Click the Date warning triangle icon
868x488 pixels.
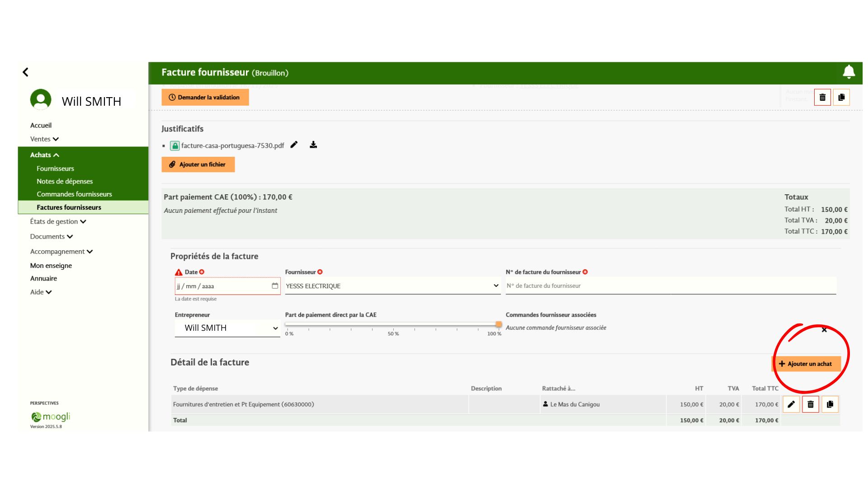(x=179, y=272)
